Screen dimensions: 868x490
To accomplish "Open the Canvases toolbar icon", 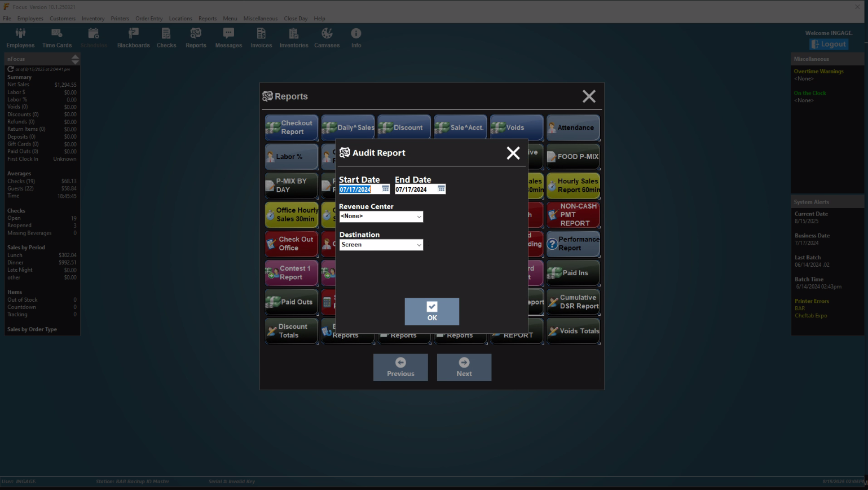I will coord(327,38).
